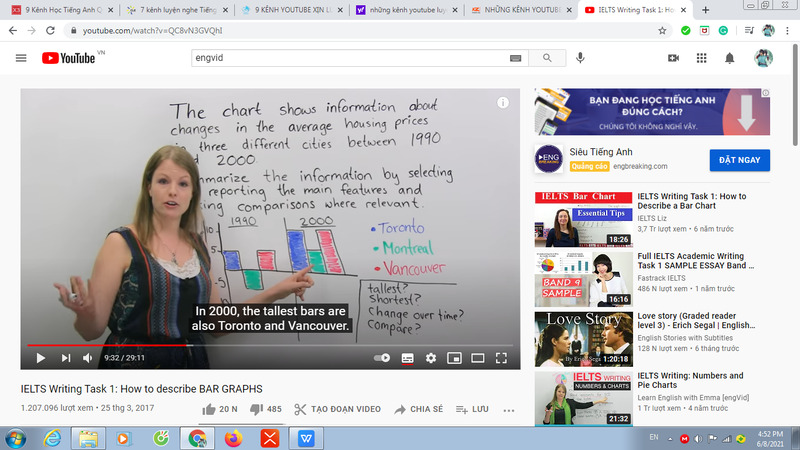
Task: Click TẠO ĐOẠN VIDEO clip button
Action: point(337,409)
